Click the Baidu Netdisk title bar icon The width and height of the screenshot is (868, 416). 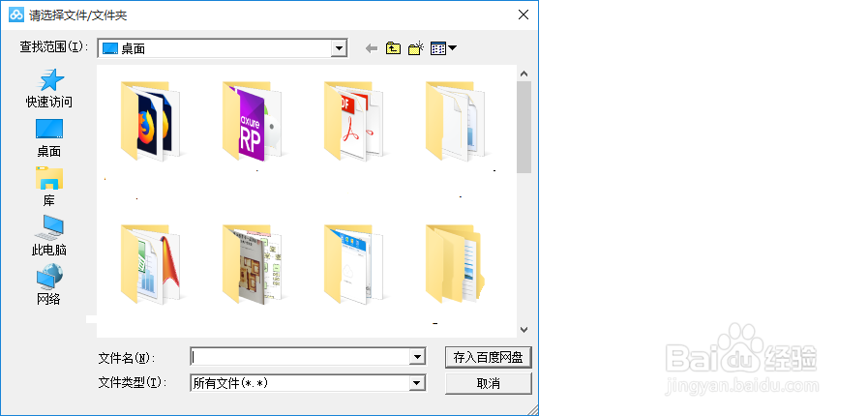point(16,15)
